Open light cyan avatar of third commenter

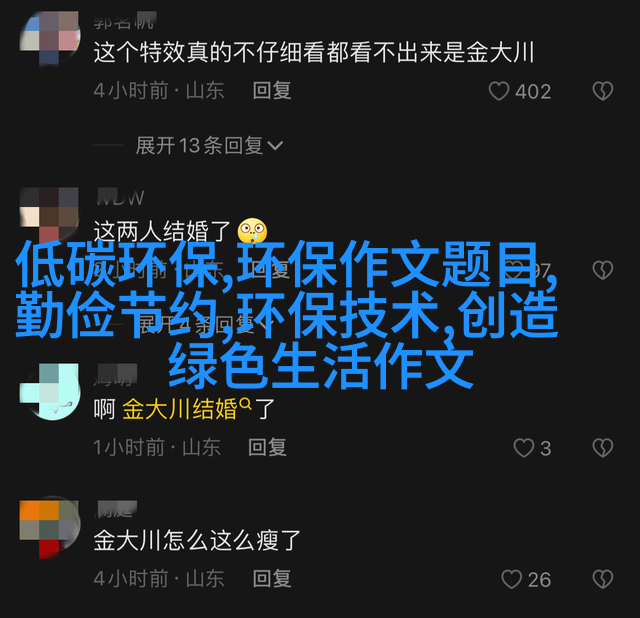pos(50,392)
